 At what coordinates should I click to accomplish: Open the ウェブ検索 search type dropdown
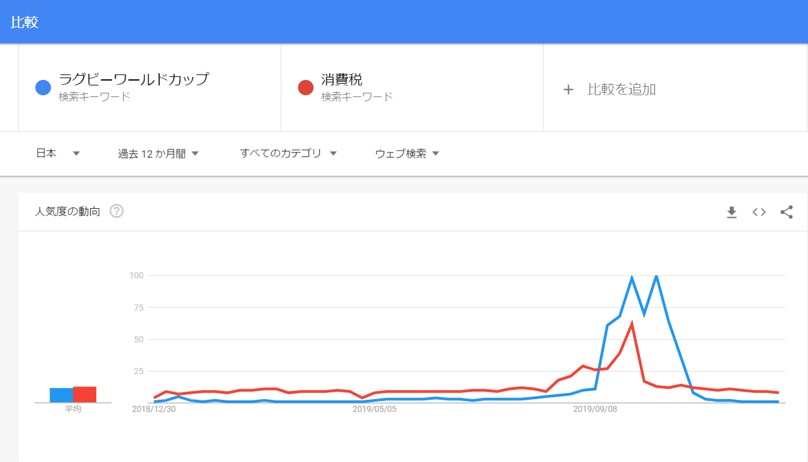[x=407, y=153]
